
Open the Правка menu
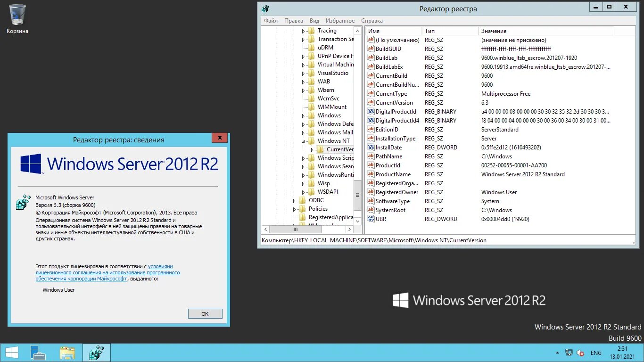(294, 21)
